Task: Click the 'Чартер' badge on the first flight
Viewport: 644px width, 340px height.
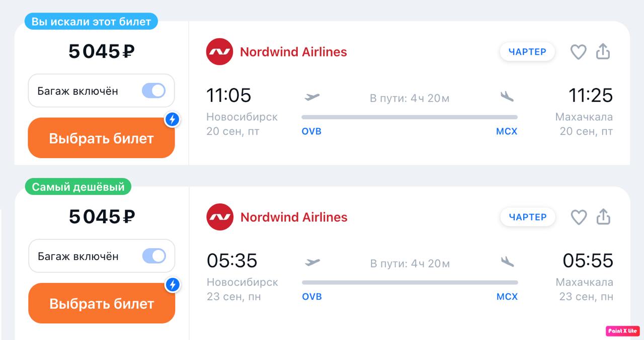Action: (x=527, y=52)
